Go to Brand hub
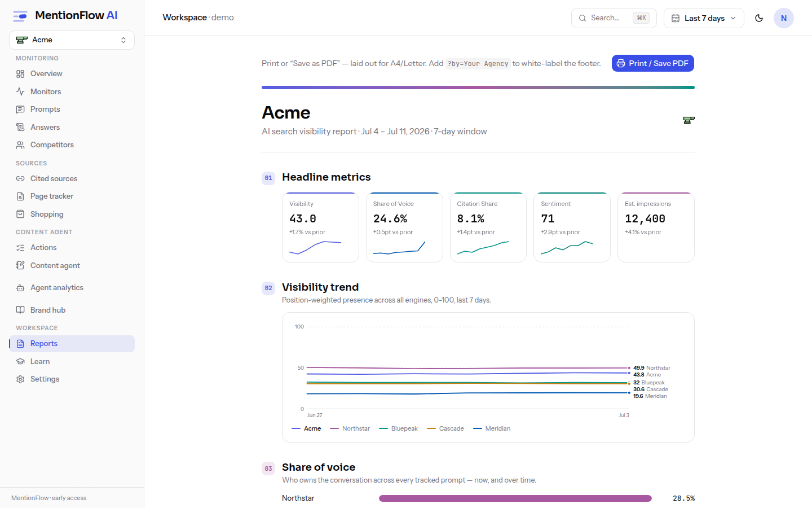Viewport: 812px width, 508px height. (x=72, y=310)
